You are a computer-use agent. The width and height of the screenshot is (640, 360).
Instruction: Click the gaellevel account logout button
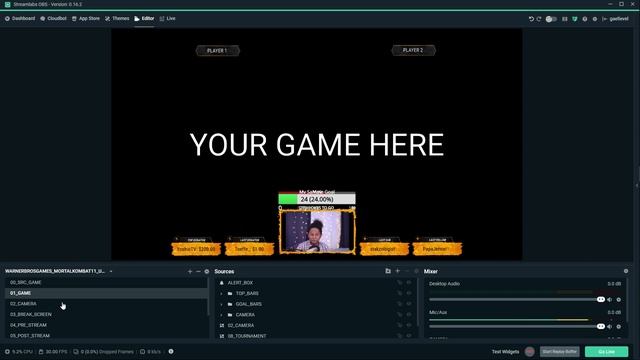[x=615, y=19]
